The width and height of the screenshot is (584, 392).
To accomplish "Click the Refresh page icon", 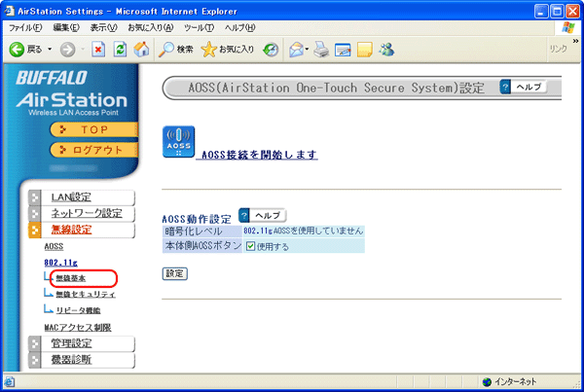I will click(120, 49).
